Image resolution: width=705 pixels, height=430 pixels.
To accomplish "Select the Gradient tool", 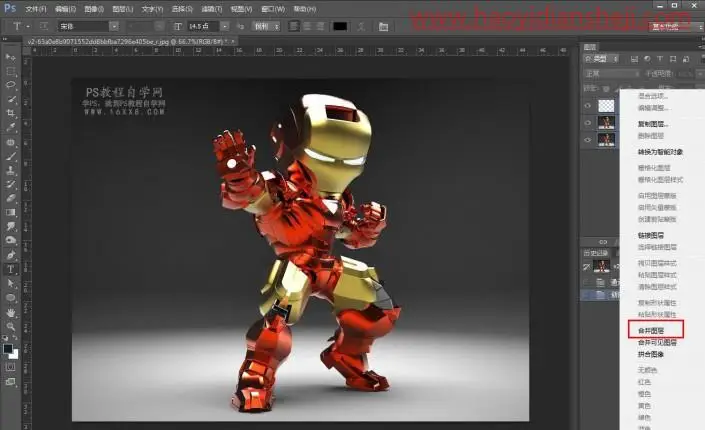I will (10, 212).
